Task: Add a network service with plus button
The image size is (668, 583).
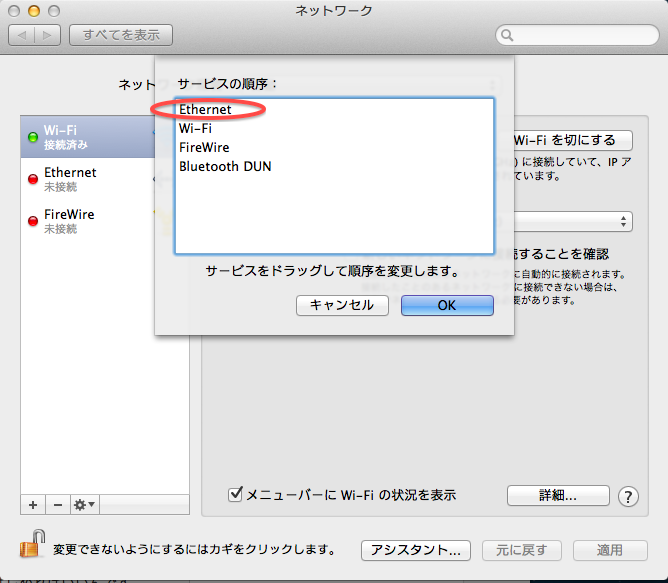Action: 33,505
